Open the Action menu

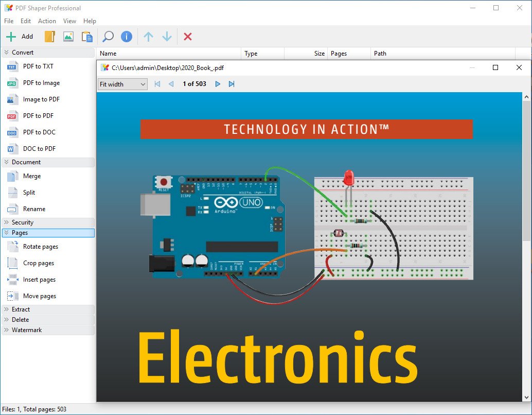click(x=47, y=21)
